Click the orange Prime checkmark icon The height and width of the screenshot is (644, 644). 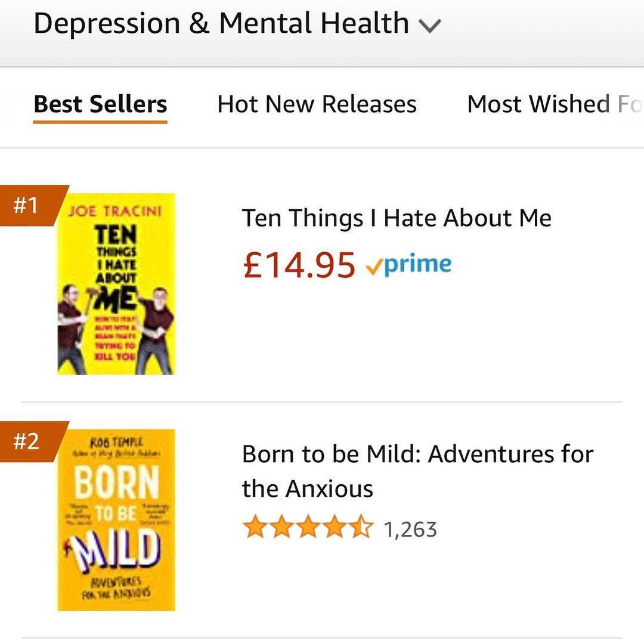tap(374, 267)
